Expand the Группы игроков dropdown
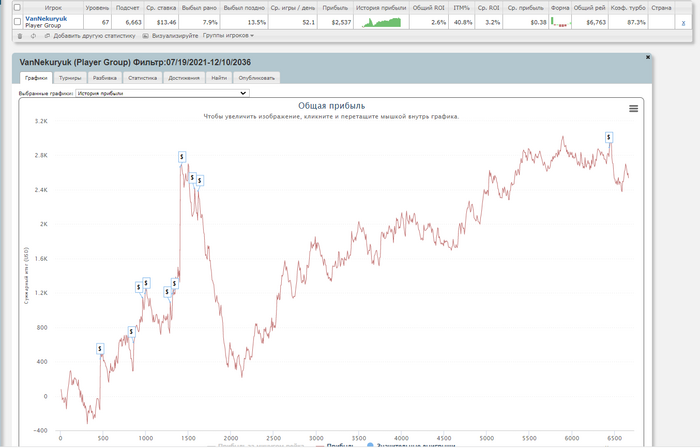The width and height of the screenshot is (700, 448). pyautogui.click(x=228, y=35)
